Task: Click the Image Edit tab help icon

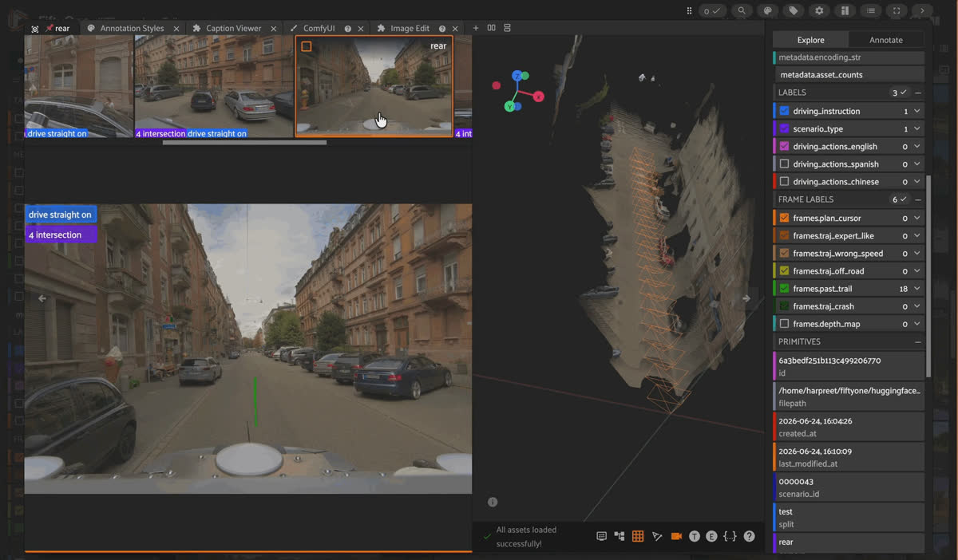Action: 442,29
